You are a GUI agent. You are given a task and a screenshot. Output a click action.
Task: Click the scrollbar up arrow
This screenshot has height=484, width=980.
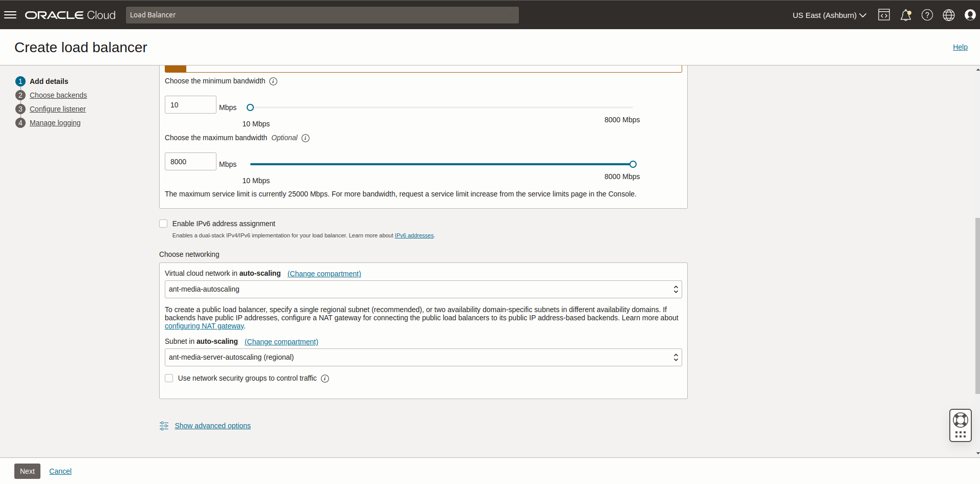click(x=977, y=70)
